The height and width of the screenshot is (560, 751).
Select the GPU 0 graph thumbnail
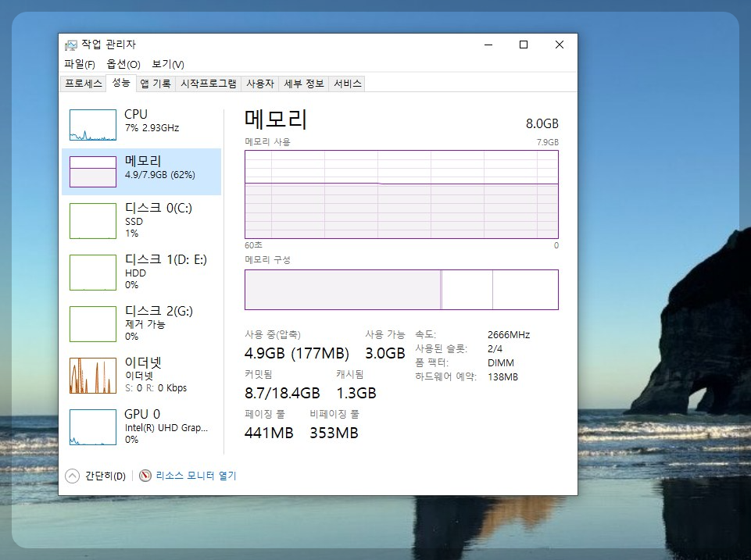pos(93,427)
